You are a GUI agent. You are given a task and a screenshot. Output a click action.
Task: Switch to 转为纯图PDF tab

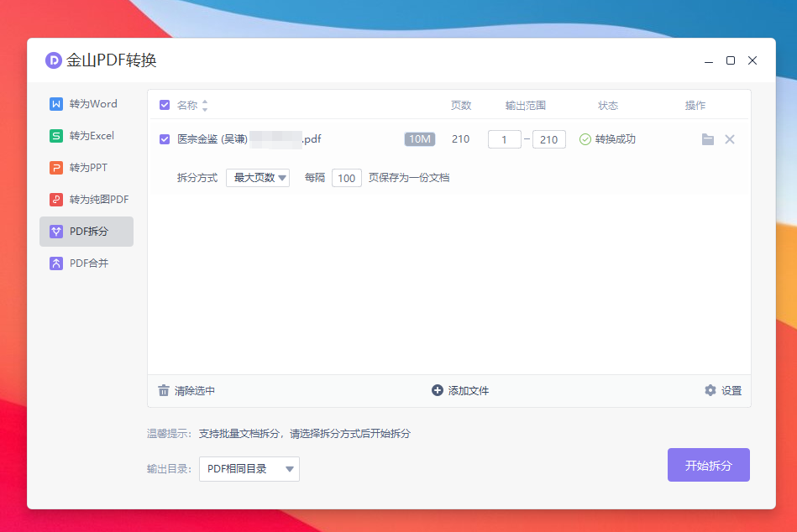(87, 200)
